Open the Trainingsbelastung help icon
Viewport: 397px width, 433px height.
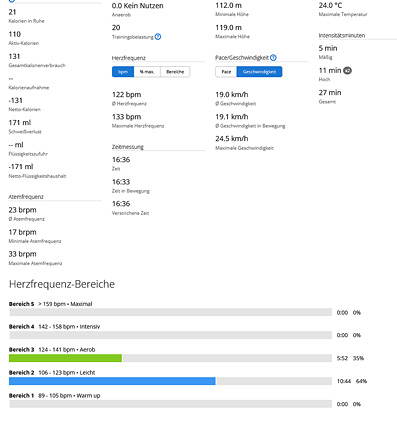tap(158, 37)
